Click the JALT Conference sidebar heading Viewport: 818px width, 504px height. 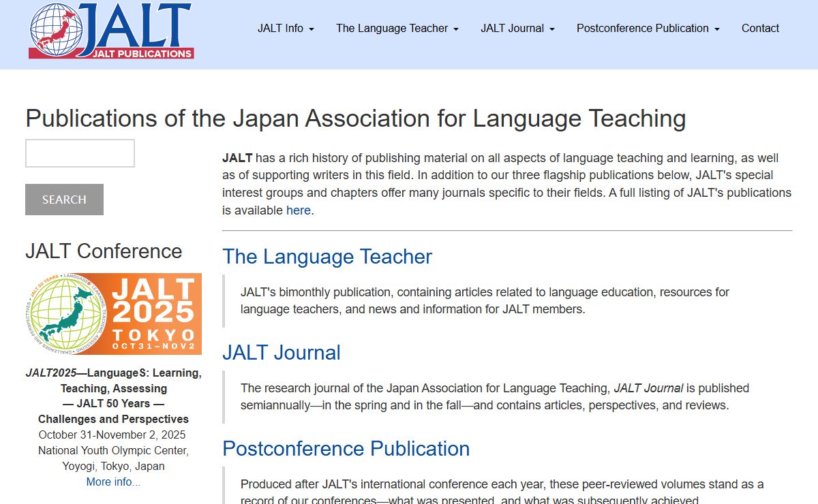104,251
